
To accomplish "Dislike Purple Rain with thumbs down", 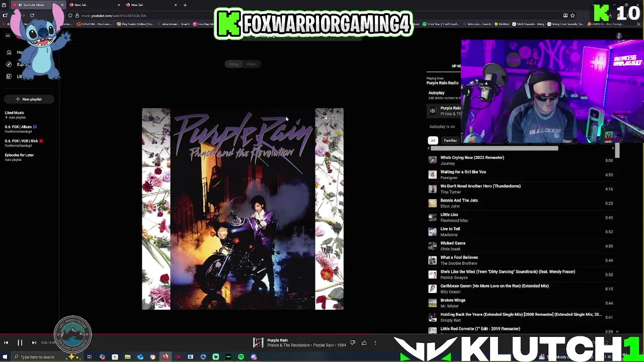I will tap(353, 343).
